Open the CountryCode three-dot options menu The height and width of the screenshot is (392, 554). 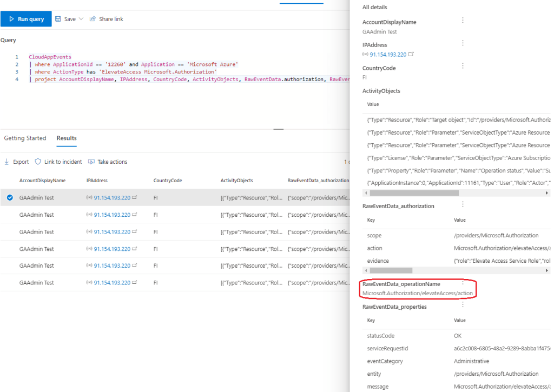pyautogui.click(x=463, y=66)
